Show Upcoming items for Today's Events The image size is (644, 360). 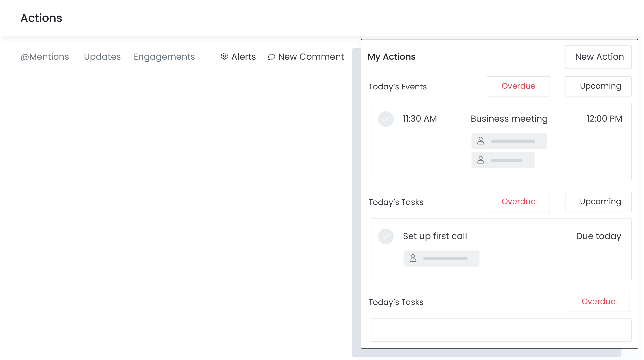[x=598, y=86]
